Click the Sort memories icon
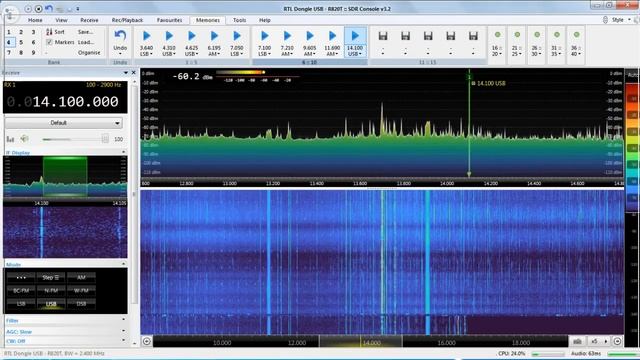 (49, 32)
